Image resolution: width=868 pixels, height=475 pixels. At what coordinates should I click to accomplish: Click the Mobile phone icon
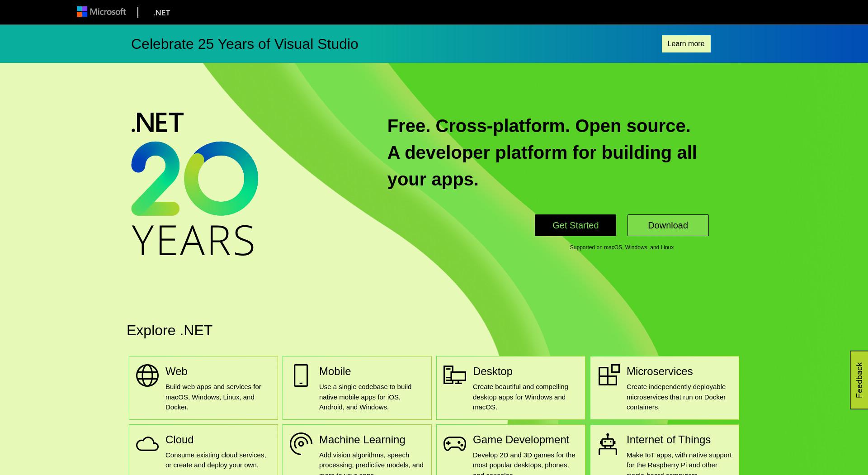point(301,375)
